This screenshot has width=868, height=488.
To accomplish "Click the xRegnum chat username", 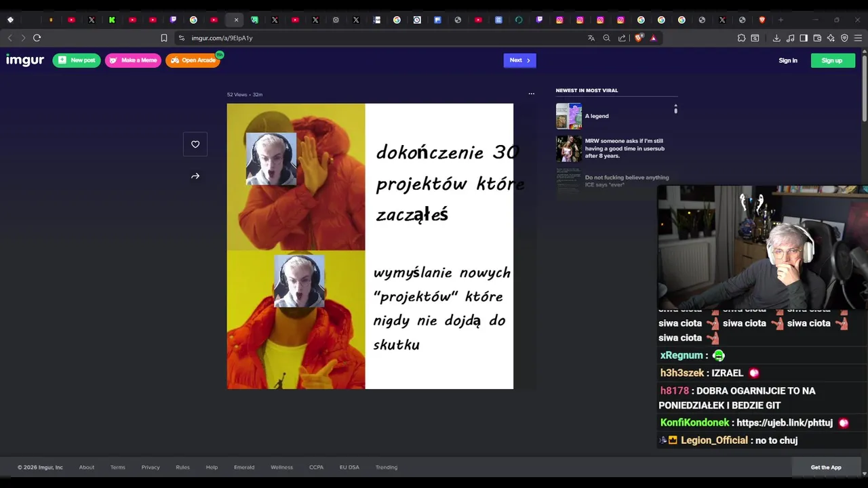I will click(x=681, y=355).
